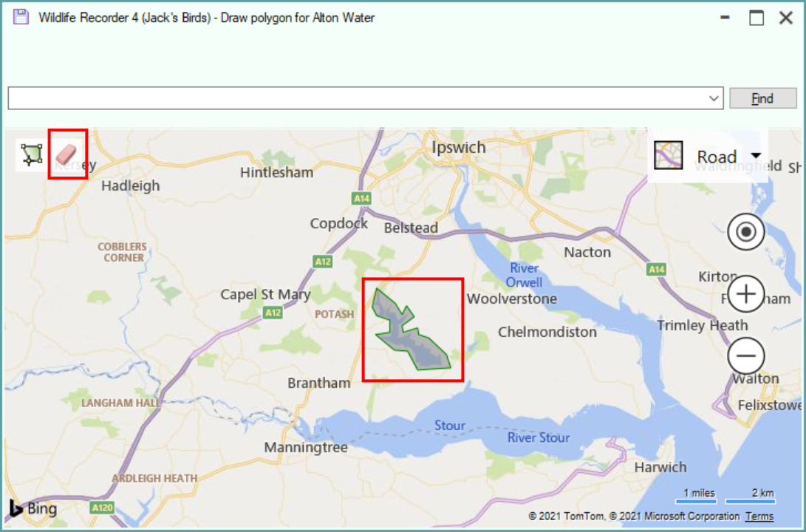Maximize the Wildlife Recorder window

coord(757,18)
